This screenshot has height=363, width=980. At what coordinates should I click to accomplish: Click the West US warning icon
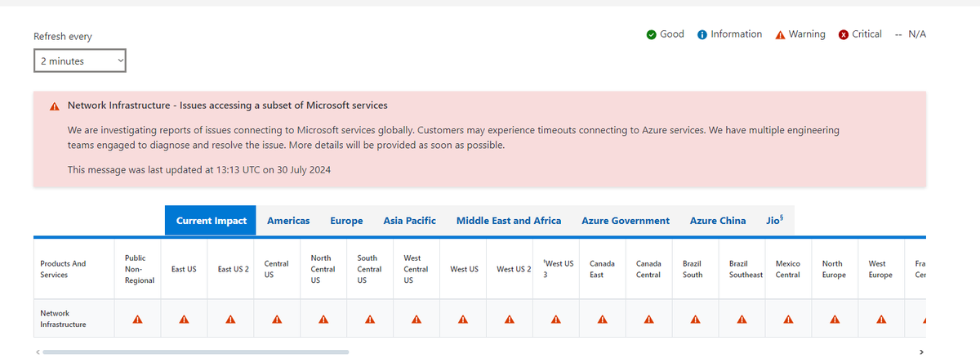tap(463, 320)
